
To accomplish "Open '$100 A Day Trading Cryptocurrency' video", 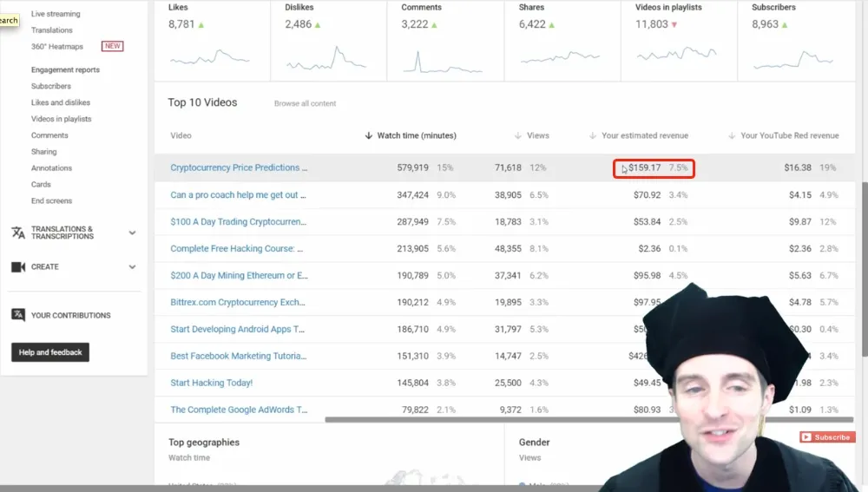I will pyautogui.click(x=238, y=221).
